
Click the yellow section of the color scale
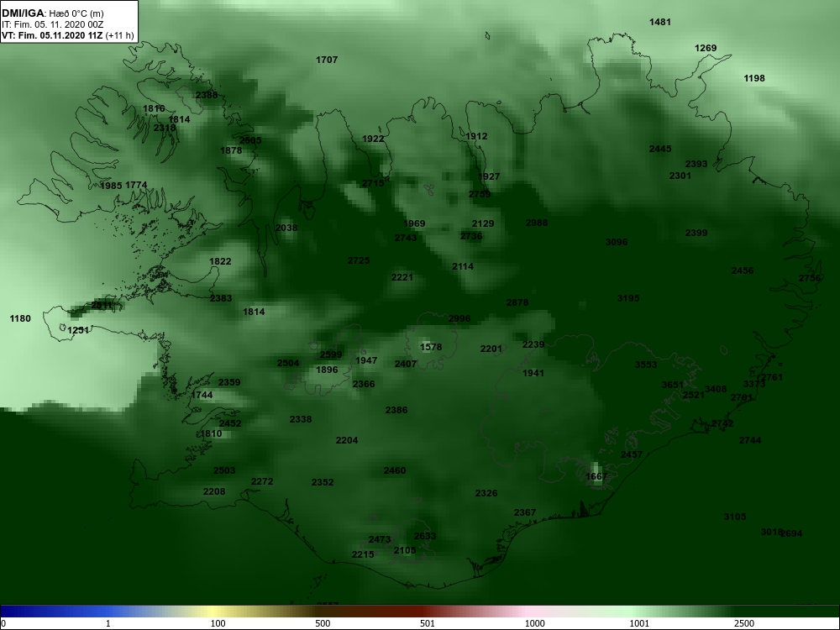[214, 612]
